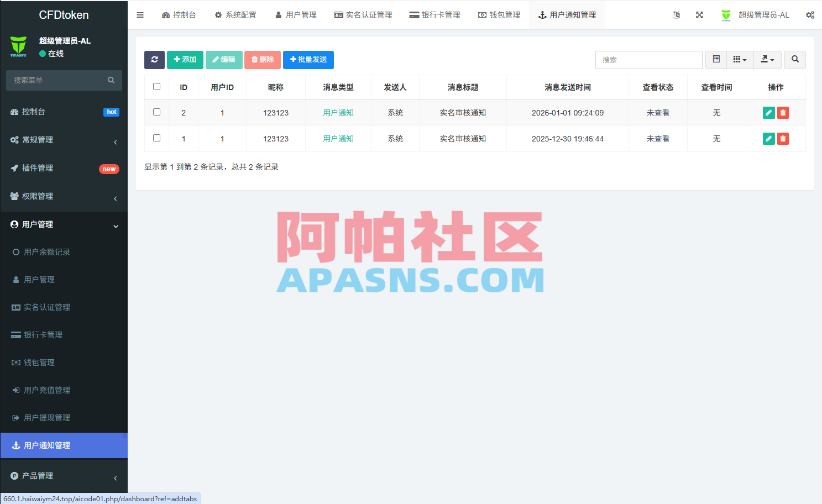Click the 编辑 toolbar button
The image size is (822, 504).
pos(224,60)
